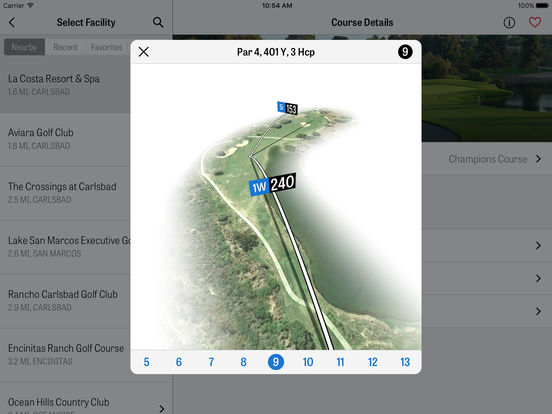The width and height of the screenshot is (552, 414).
Task: Expand the Champions Course chevron
Action: [538, 159]
